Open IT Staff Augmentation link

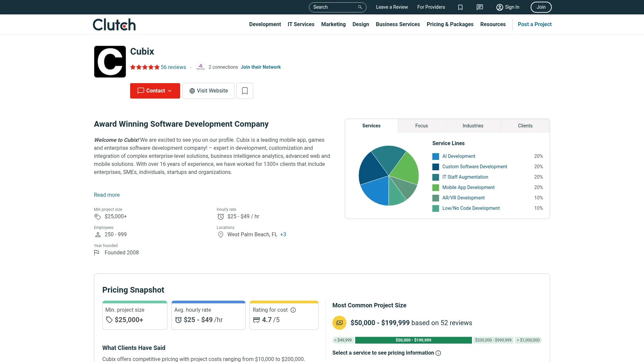[x=465, y=177]
